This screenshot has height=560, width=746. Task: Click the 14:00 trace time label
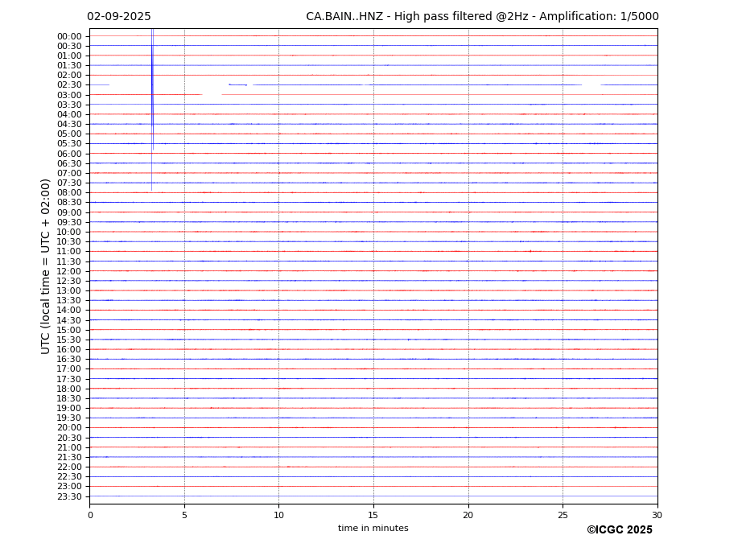pyautogui.click(x=69, y=311)
